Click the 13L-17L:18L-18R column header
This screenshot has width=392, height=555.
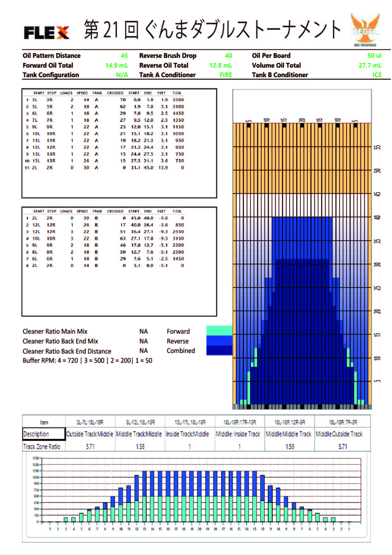tap(190, 422)
